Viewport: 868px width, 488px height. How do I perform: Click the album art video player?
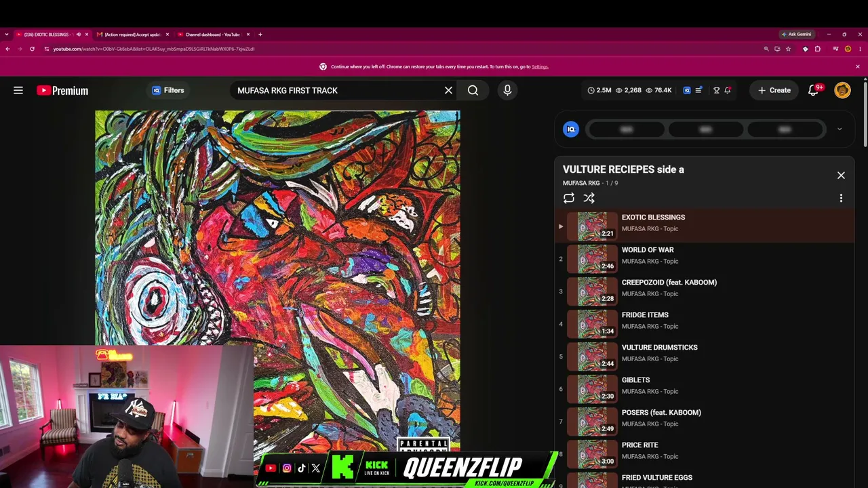tap(277, 281)
